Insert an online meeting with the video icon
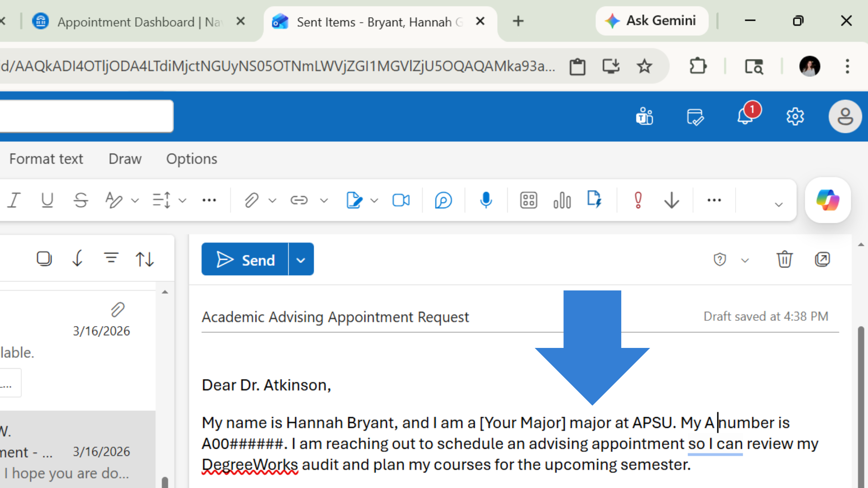868x488 pixels. coord(401,200)
